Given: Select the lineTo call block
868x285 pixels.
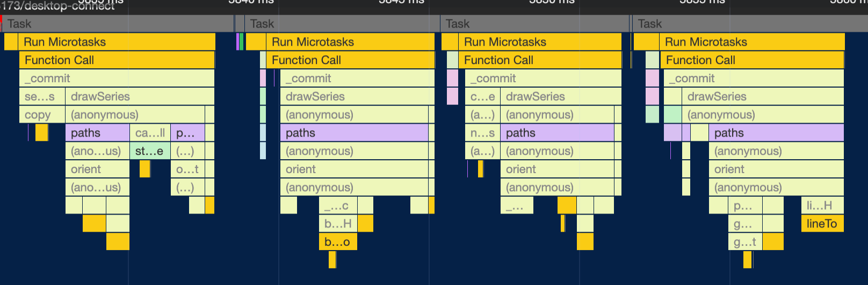Looking at the screenshot, I should 822,224.
